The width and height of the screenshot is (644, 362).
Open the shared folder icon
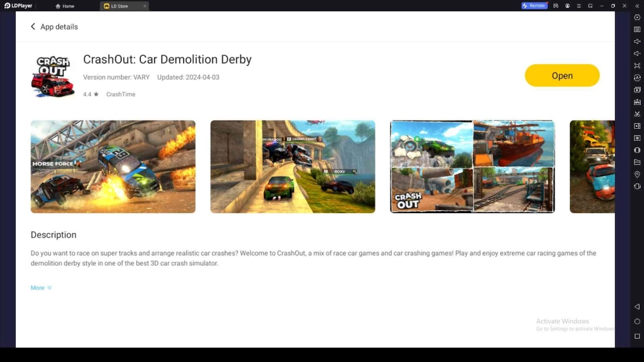tap(637, 162)
